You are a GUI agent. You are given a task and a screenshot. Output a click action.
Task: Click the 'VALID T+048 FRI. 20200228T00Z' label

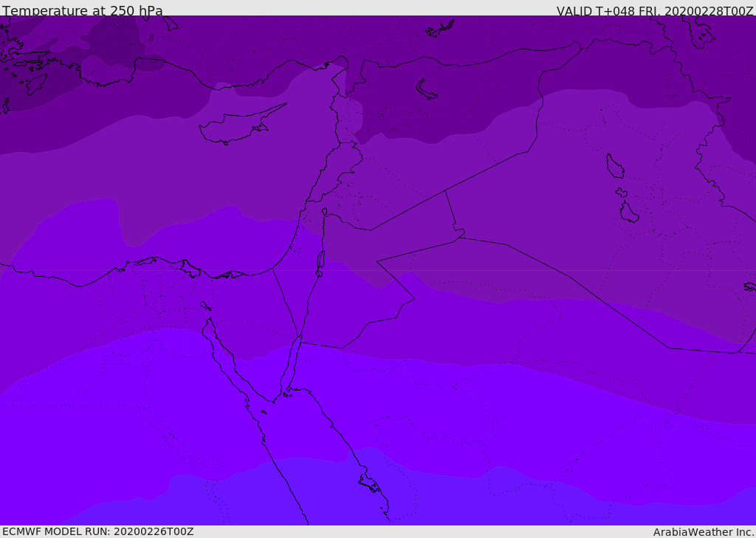[x=655, y=10]
